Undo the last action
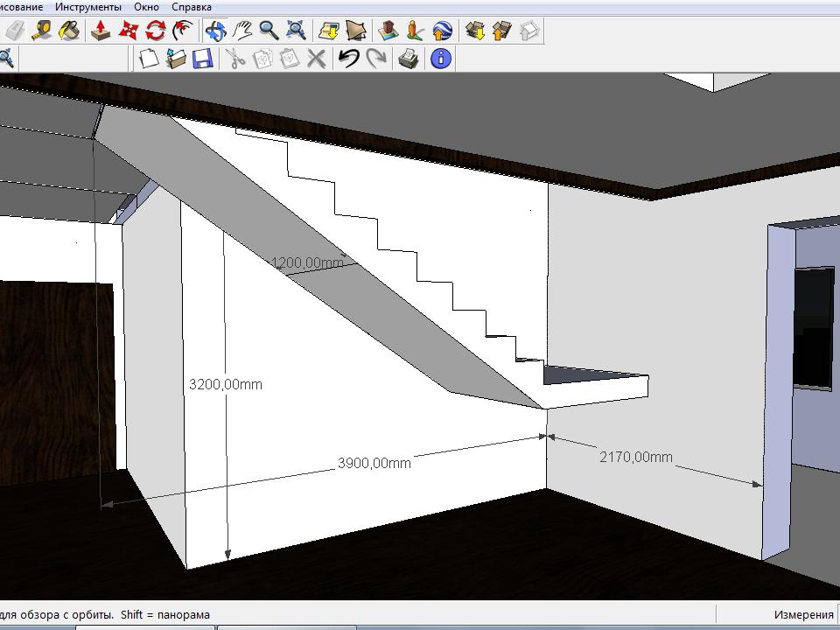Image resolution: width=840 pixels, height=630 pixels. [349, 59]
